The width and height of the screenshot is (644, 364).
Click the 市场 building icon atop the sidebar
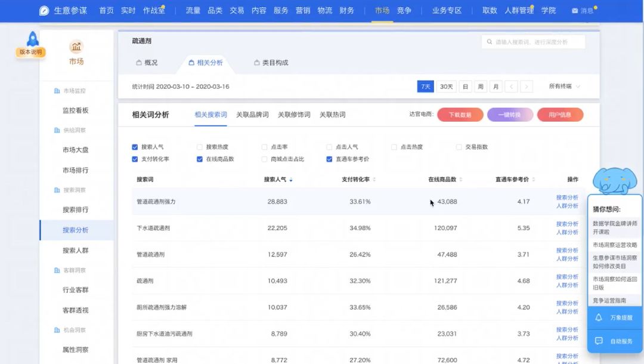(76, 48)
